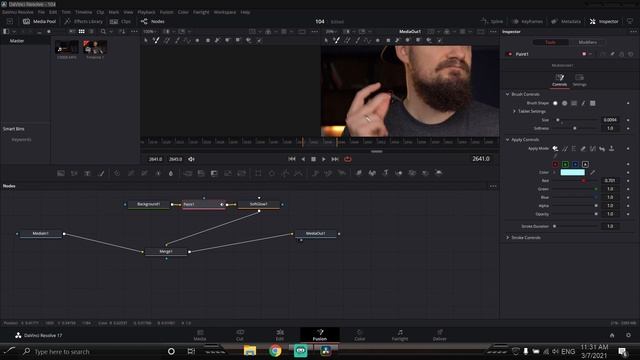Collapse the Apply Controls section
The image size is (640, 360).
[x=507, y=140]
